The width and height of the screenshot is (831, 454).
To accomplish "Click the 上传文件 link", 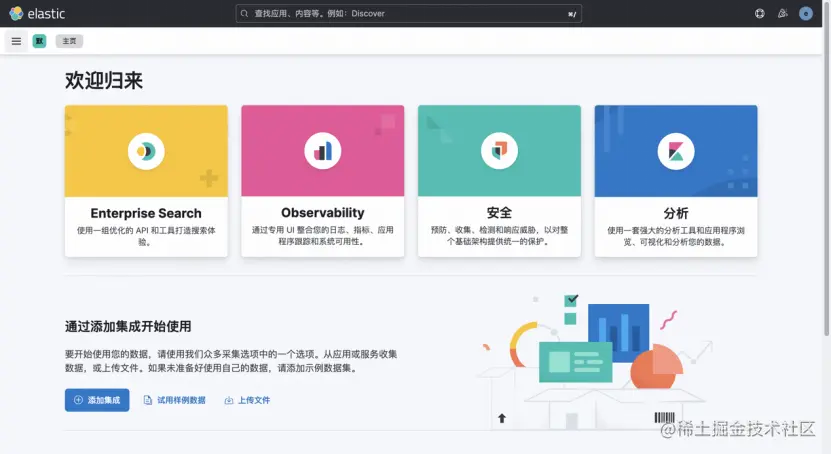I will pyautogui.click(x=247, y=400).
